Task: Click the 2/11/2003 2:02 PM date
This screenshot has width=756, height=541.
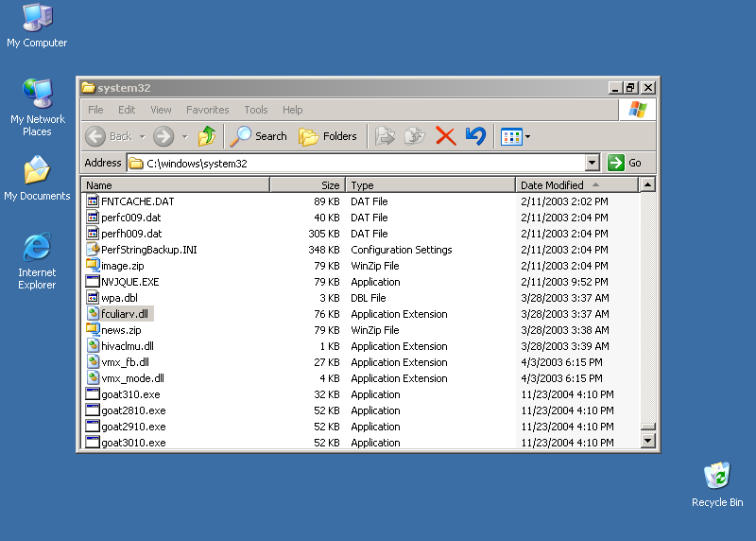Action: point(564,201)
